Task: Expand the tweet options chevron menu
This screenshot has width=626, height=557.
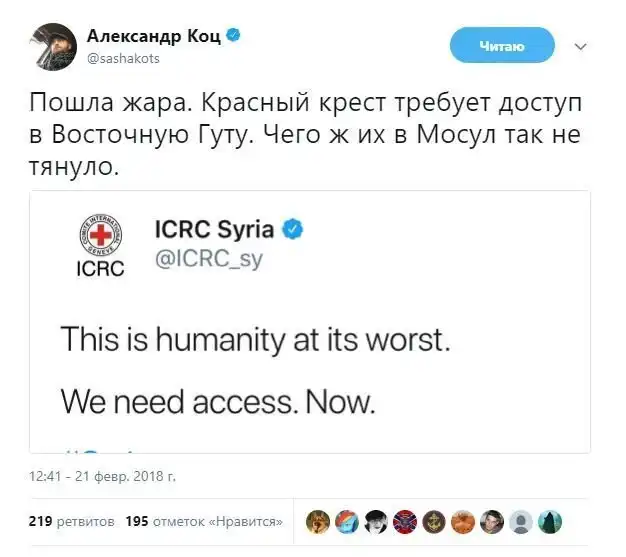Action: point(580,47)
